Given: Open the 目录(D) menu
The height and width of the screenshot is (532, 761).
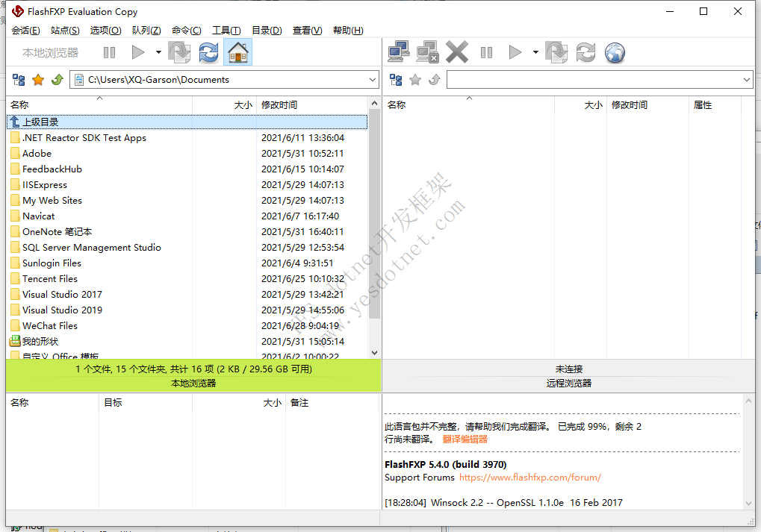Looking at the screenshot, I should point(267,31).
